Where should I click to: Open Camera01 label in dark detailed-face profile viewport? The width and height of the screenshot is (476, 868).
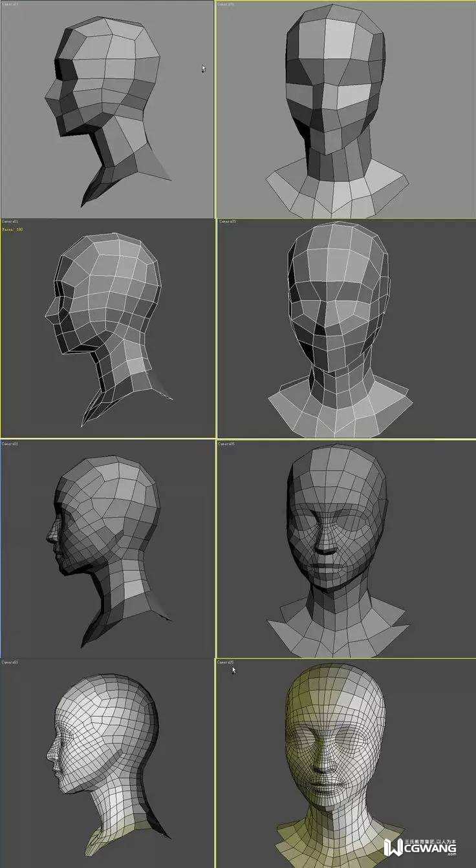[x=10, y=444]
